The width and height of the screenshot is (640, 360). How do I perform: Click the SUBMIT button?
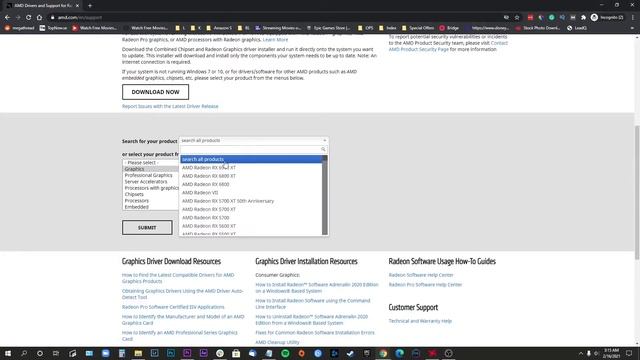[147, 227]
